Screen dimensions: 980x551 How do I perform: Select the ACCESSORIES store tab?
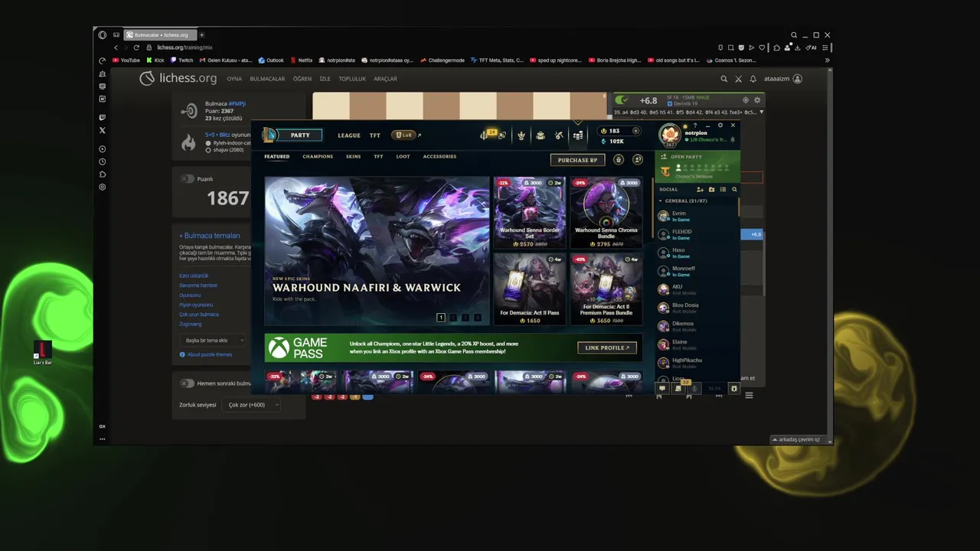[439, 157]
